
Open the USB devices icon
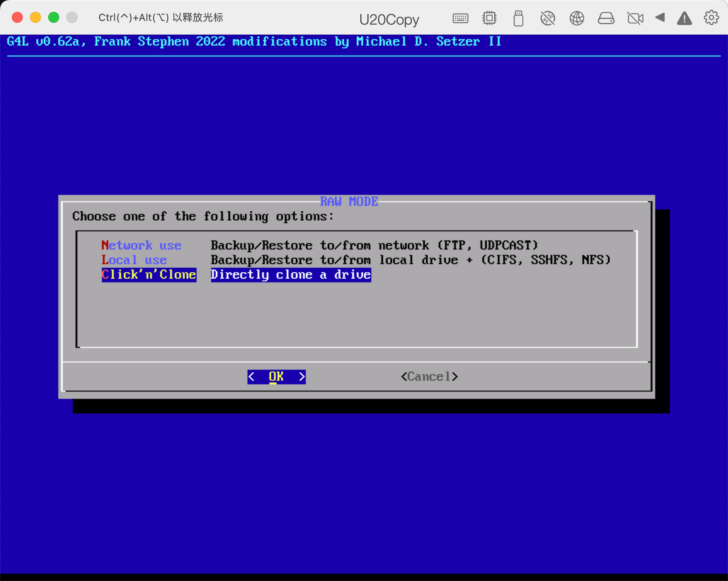tap(518, 18)
